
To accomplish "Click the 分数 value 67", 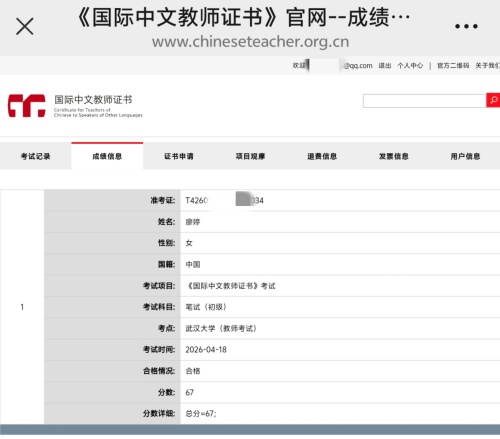I will coord(190,392).
